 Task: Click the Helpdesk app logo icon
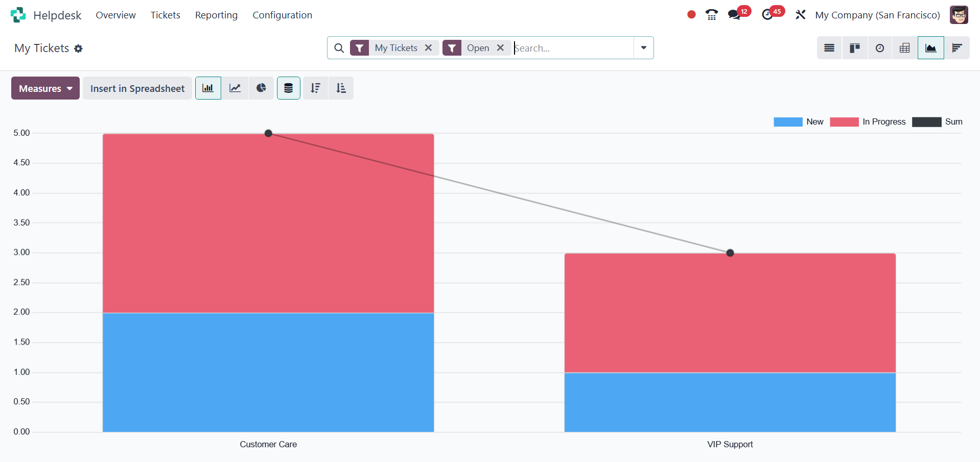18,15
